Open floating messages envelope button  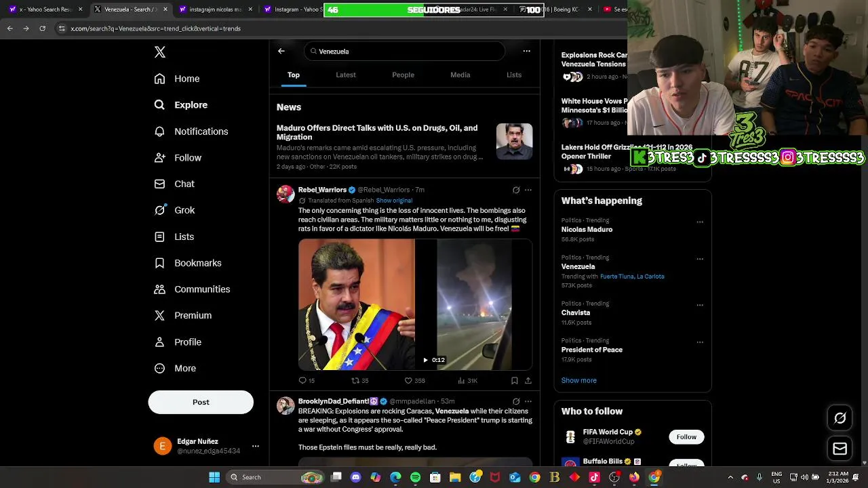(840, 449)
